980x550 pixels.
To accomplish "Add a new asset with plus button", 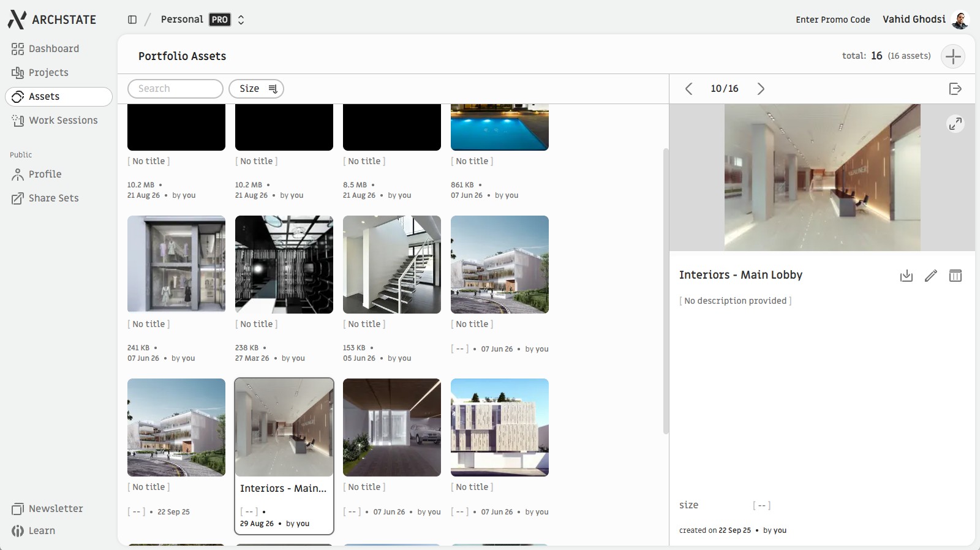I will [953, 56].
